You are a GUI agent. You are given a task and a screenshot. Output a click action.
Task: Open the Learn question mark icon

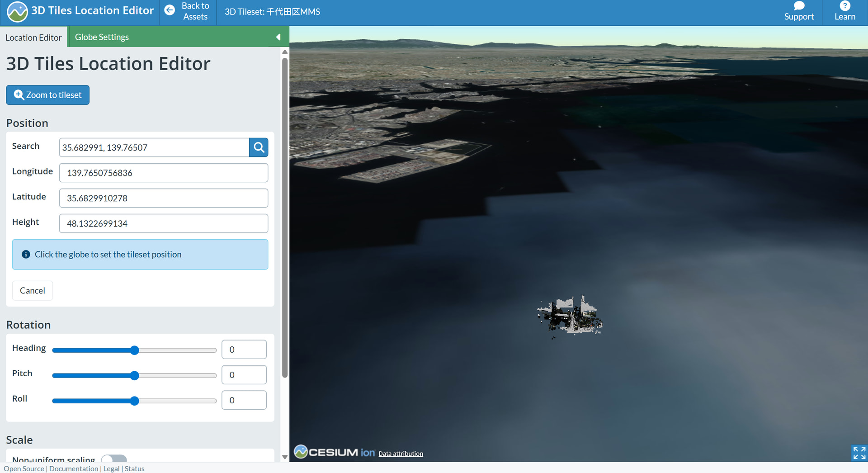[x=844, y=6]
